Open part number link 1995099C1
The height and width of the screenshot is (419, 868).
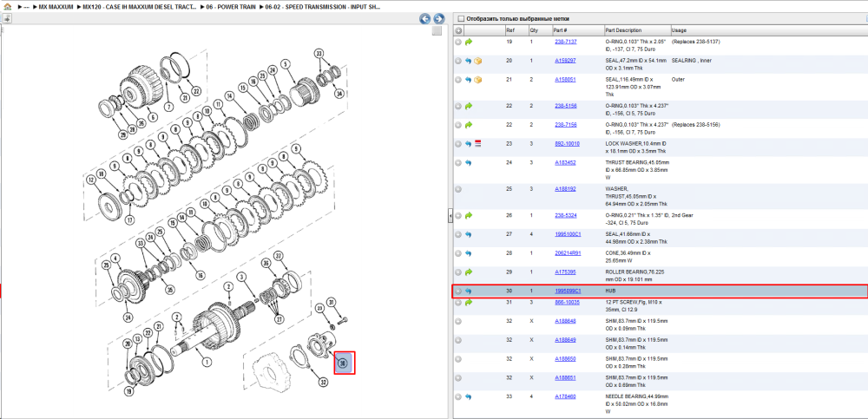click(568, 291)
